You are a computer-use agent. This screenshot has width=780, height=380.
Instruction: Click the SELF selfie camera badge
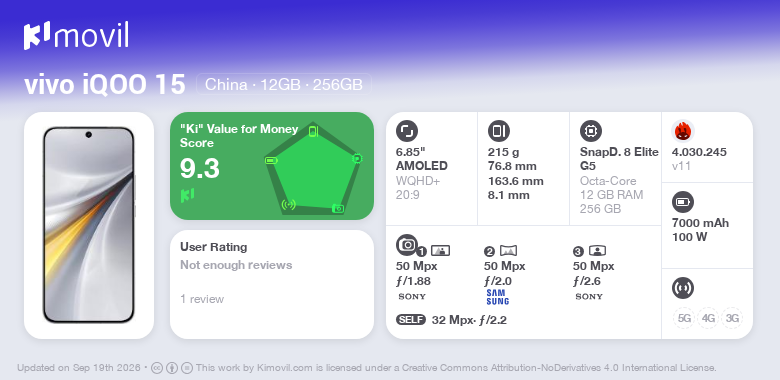[x=411, y=320]
